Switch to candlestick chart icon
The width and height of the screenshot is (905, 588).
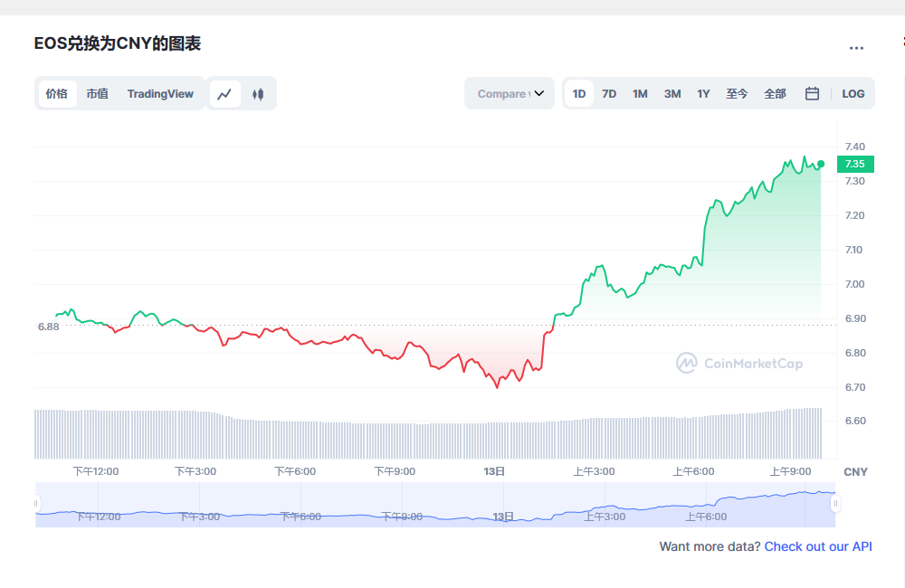pos(258,94)
